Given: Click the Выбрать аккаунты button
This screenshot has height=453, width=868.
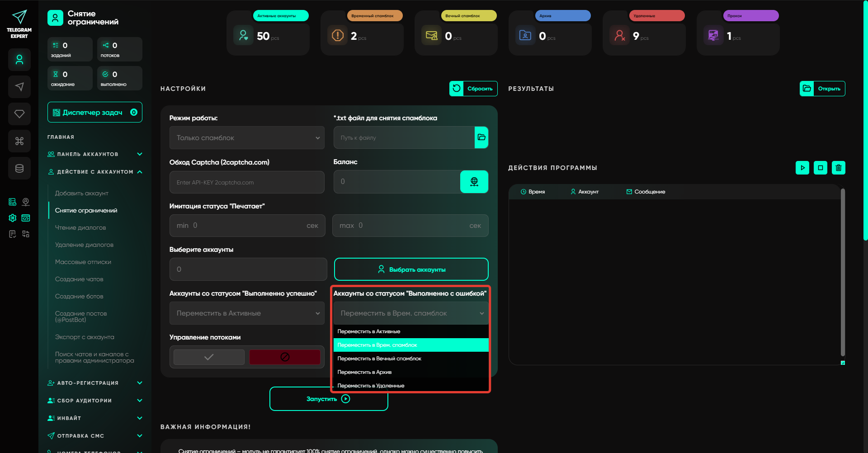Looking at the screenshot, I should click(411, 269).
